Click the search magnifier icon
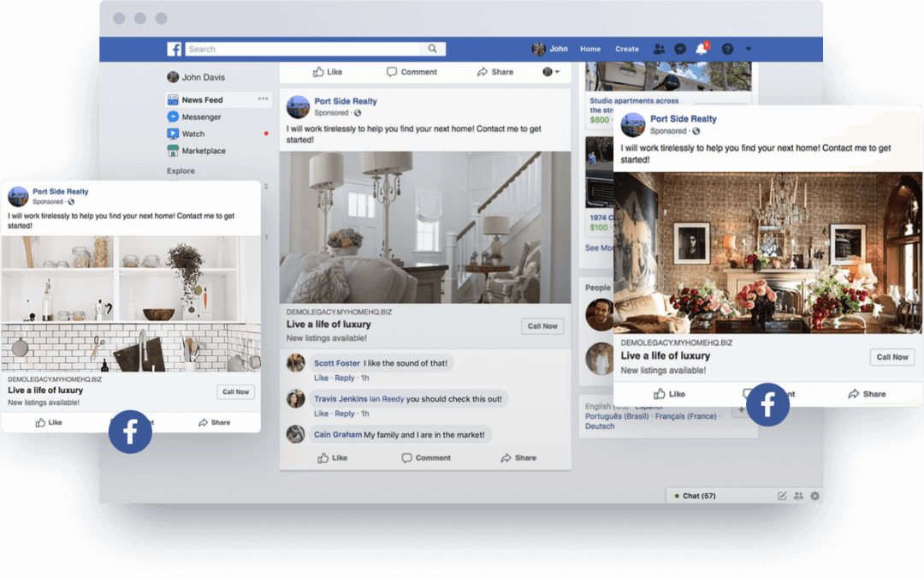 433,49
